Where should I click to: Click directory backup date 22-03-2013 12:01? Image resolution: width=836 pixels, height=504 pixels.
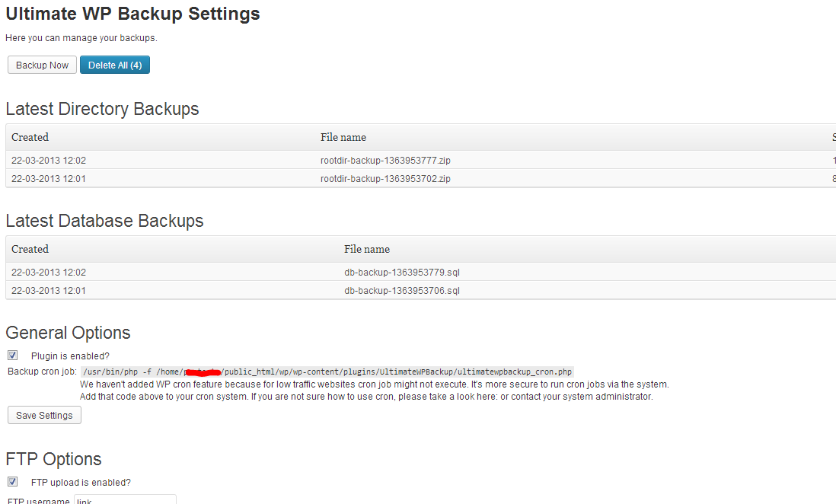[49, 179]
